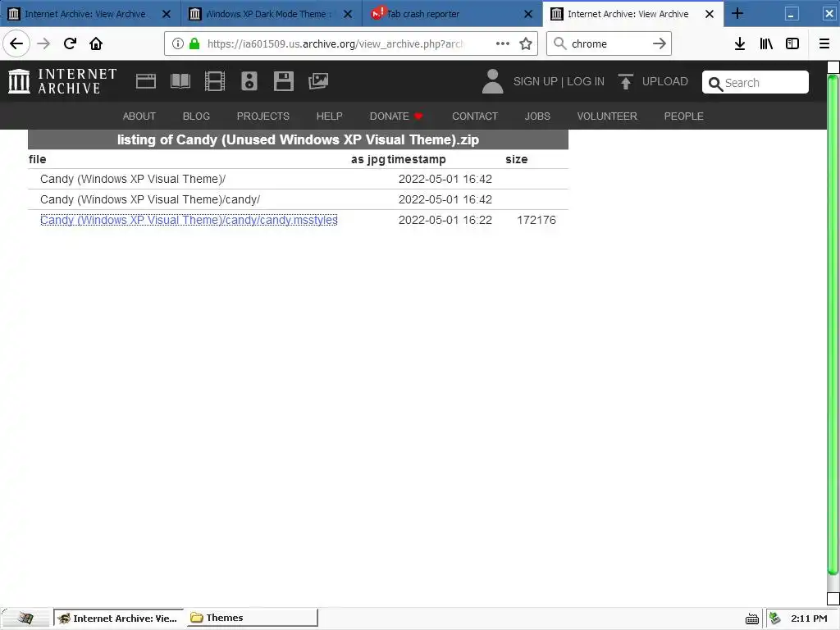This screenshot has width=840, height=630.
Task: Click the address bar URL
Action: pyautogui.click(x=335, y=44)
